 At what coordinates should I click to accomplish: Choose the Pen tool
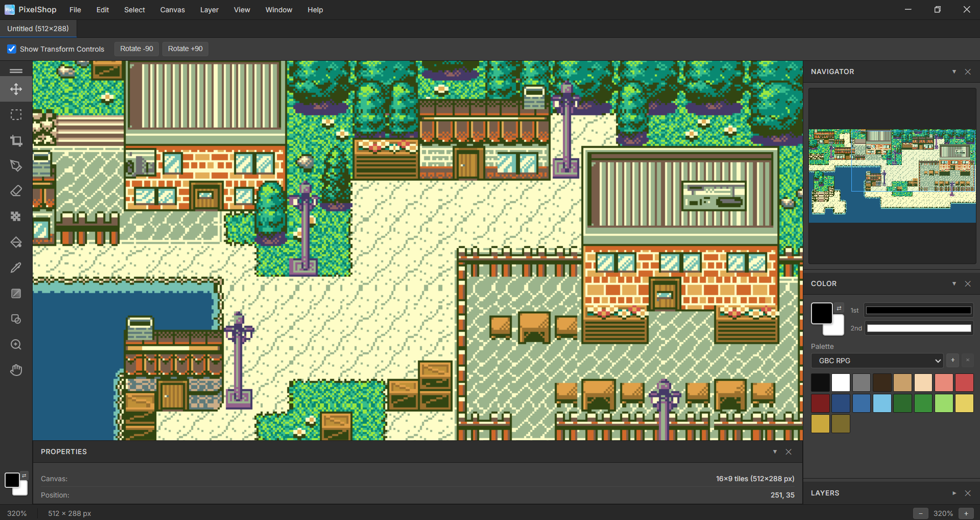16,166
